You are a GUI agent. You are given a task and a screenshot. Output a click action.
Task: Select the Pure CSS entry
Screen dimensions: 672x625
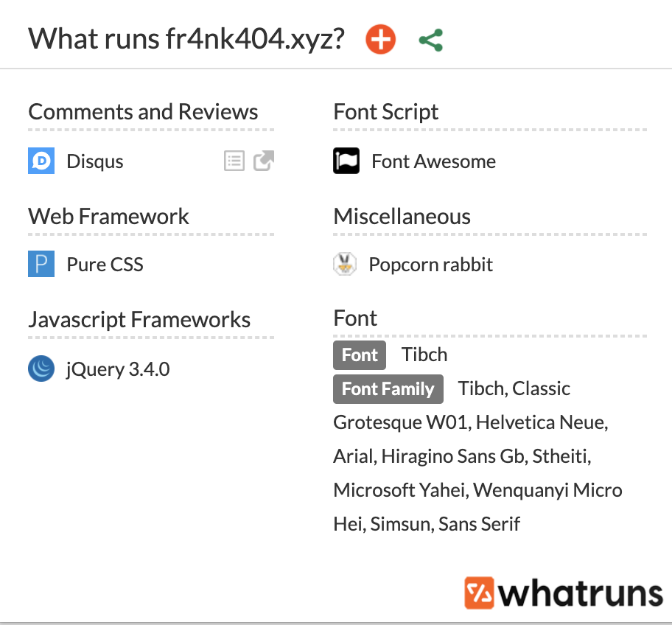[x=105, y=265]
